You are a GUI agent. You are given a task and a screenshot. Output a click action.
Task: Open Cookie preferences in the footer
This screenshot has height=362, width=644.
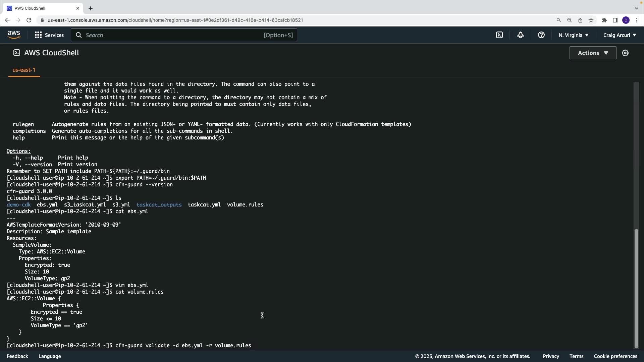(615, 356)
